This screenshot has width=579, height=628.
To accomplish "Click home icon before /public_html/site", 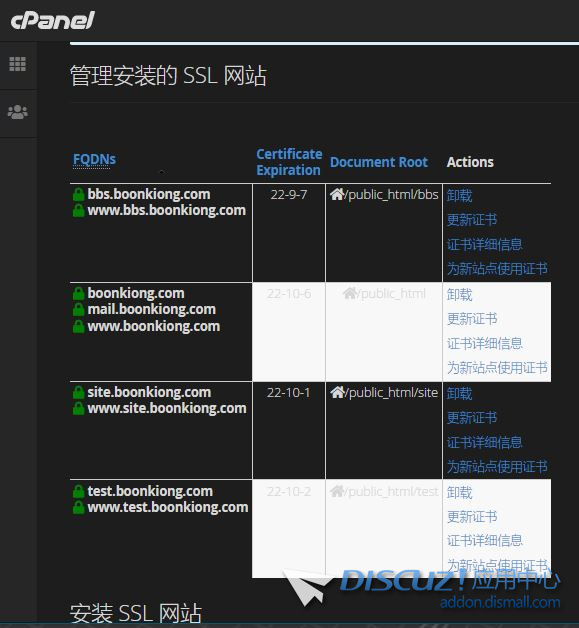I will click(337, 392).
